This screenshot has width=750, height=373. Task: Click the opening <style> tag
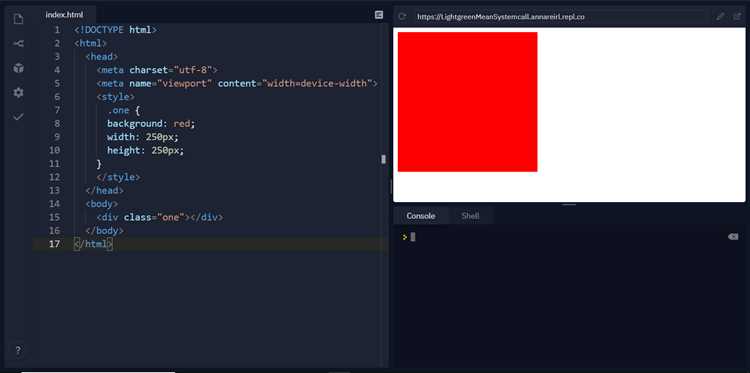coord(115,97)
